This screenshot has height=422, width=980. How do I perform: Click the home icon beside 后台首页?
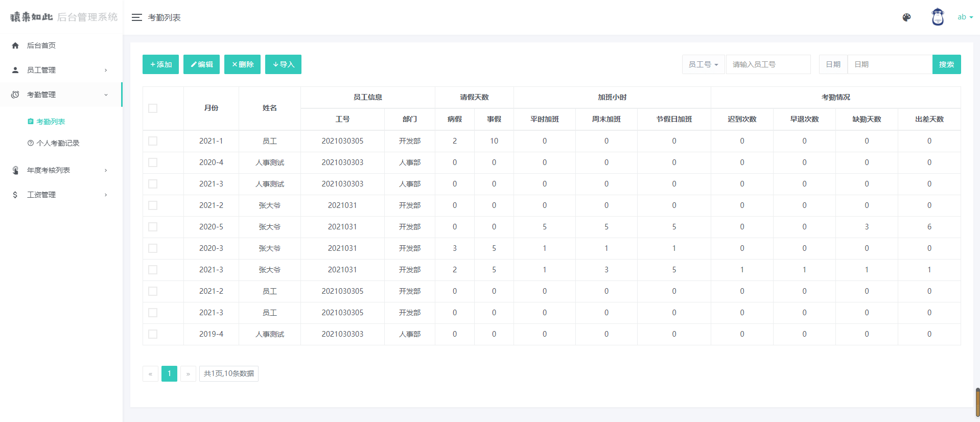coord(15,45)
